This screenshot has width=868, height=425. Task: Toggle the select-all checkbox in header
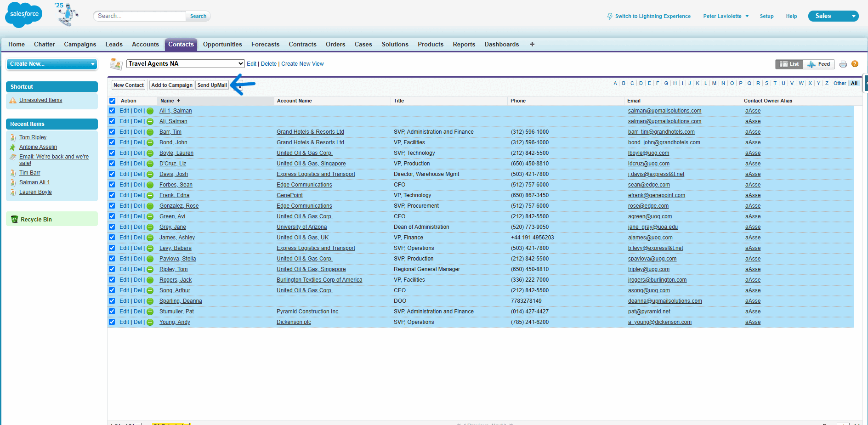coord(112,101)
